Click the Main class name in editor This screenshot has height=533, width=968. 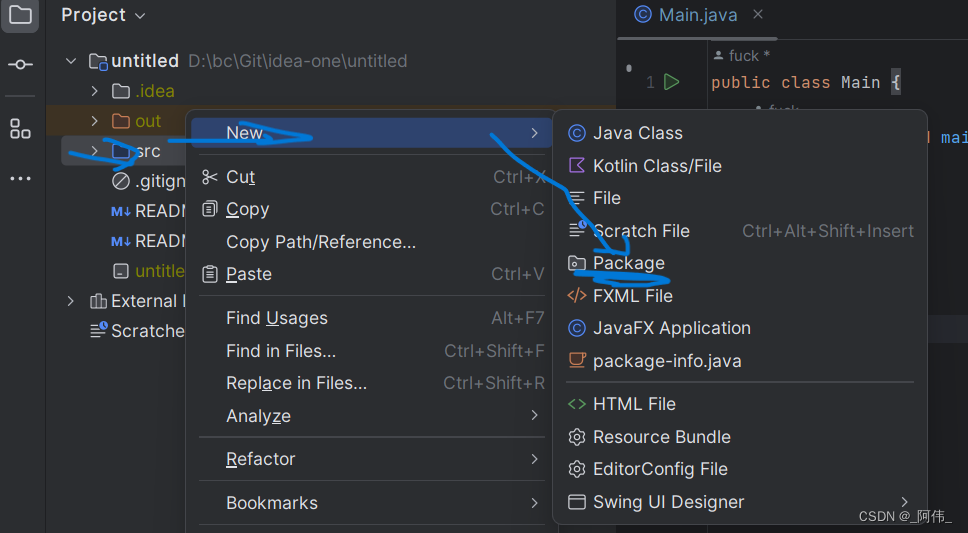pyautogui.click(x=860, y=82)
